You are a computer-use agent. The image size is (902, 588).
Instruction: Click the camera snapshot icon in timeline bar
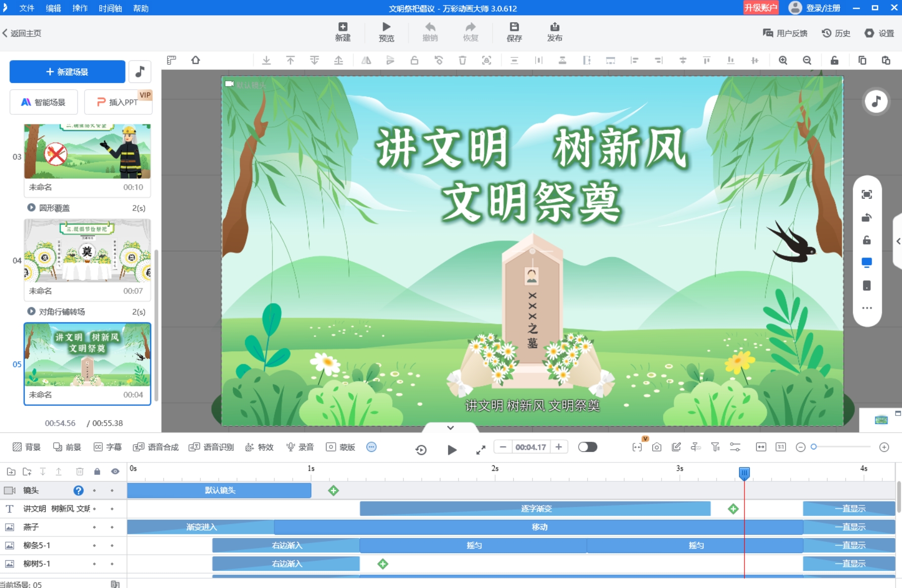click(657, 447)
